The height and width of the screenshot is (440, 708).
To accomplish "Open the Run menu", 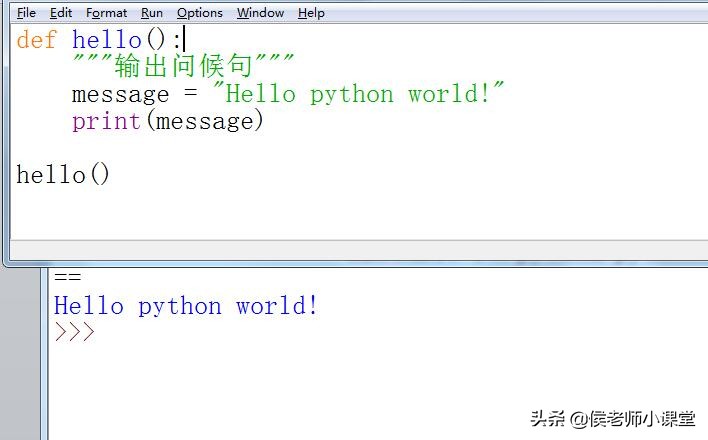I will (x=152, y=13).
